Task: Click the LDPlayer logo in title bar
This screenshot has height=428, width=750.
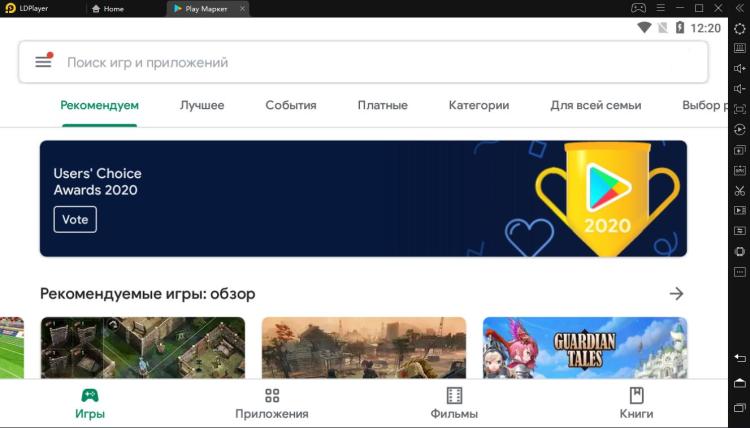Action: 11,8
